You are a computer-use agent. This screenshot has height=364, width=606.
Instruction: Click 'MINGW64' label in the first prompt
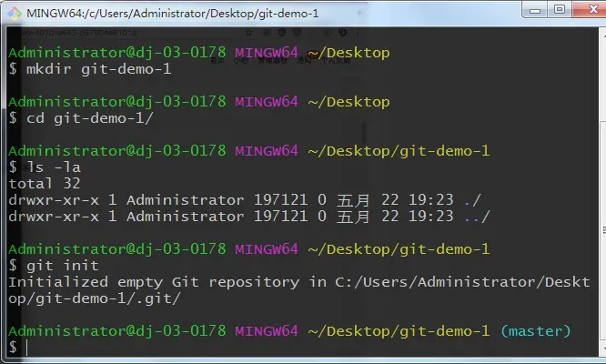tap(267, 53)
